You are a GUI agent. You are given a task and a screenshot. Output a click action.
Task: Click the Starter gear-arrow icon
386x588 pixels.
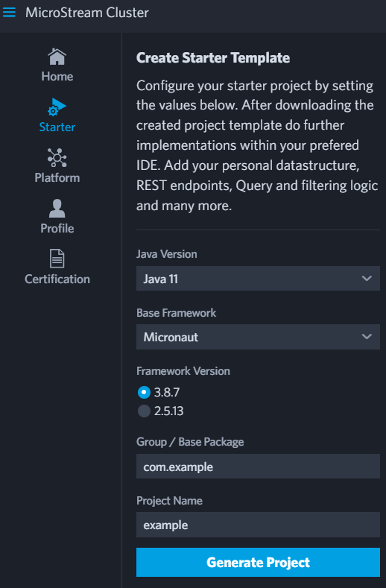click(57, 107)
